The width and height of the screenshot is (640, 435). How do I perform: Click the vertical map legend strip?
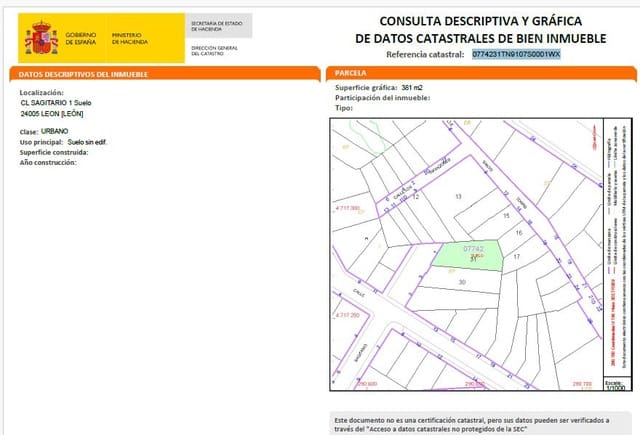point(617,249)
